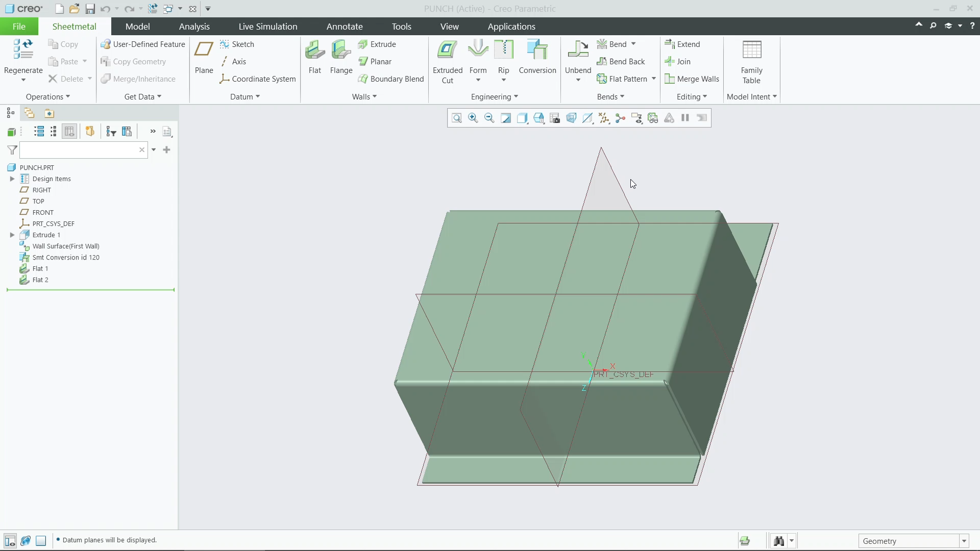Select the Form tool

pyautogui.click(x=478, y=56)
